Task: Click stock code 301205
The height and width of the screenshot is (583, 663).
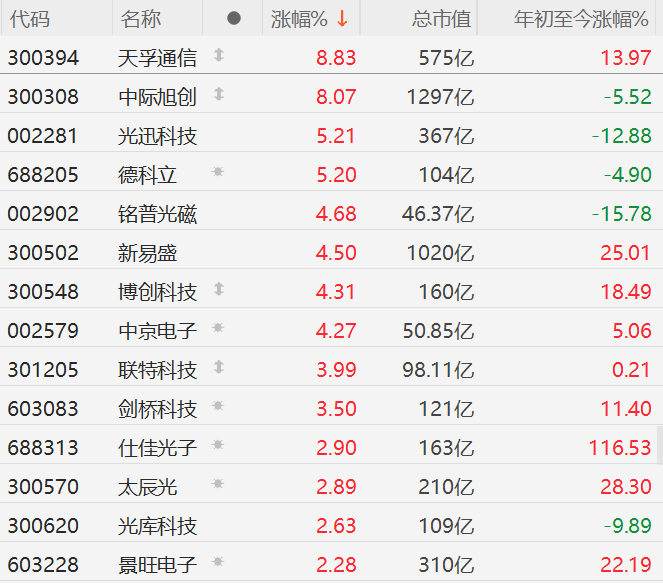Action: click(43, 370)
